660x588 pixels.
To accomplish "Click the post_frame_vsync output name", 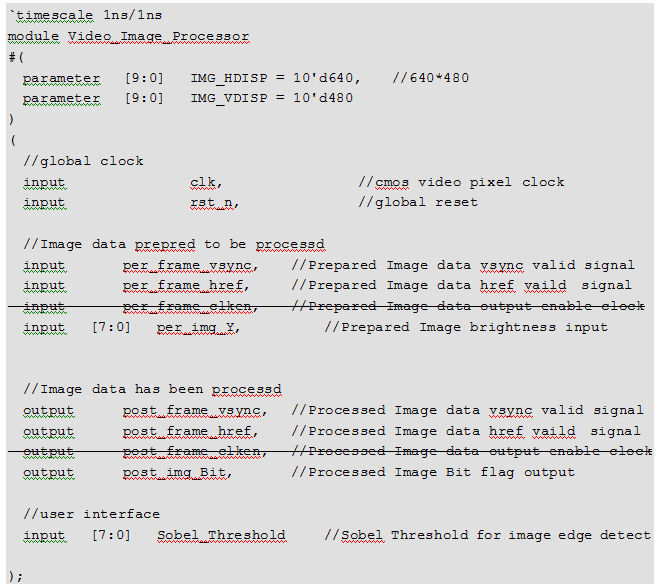I will coord(192,410).
